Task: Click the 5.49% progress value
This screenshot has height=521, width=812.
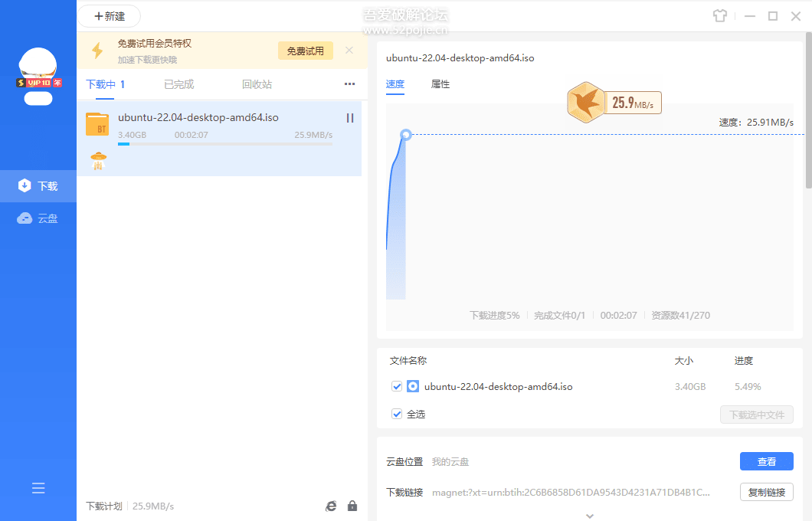Action: point(748,387)
